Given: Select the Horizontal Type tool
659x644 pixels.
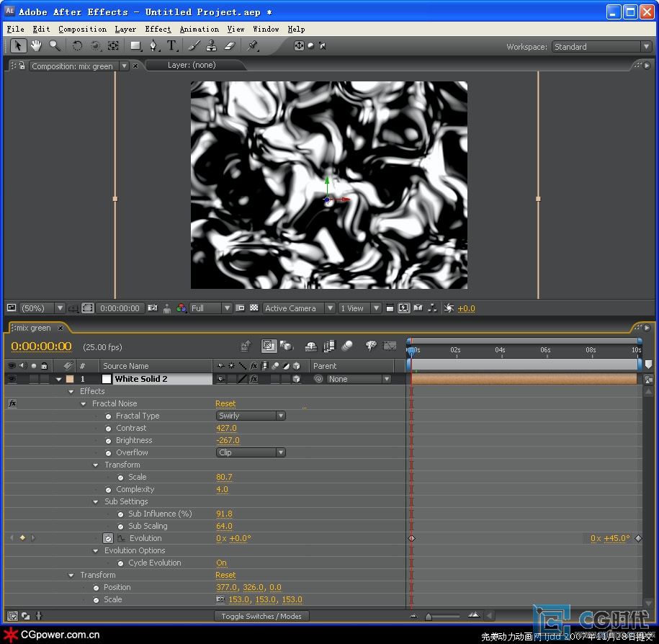Looking at the screenshot, I should (172, 46).
